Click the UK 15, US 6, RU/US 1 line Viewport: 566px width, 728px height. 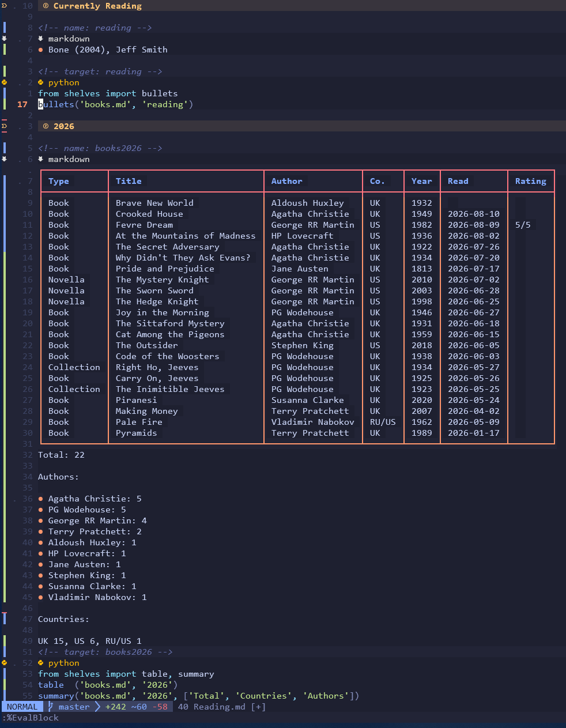(90, 641)
